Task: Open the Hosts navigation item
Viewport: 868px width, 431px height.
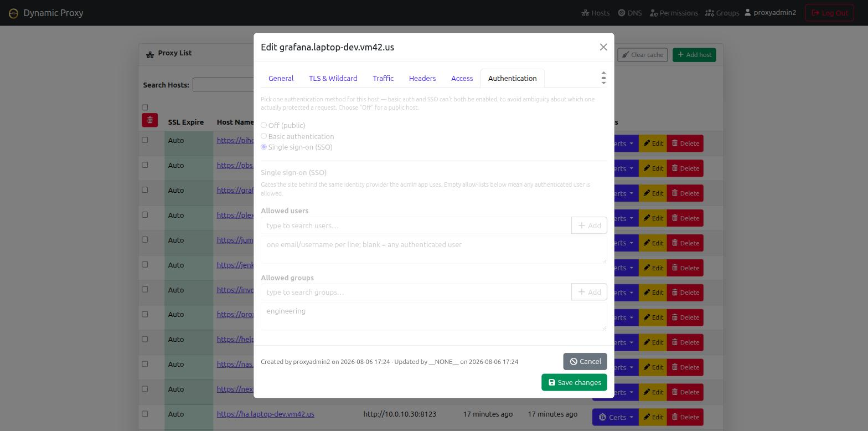Action: pos(596,13)
